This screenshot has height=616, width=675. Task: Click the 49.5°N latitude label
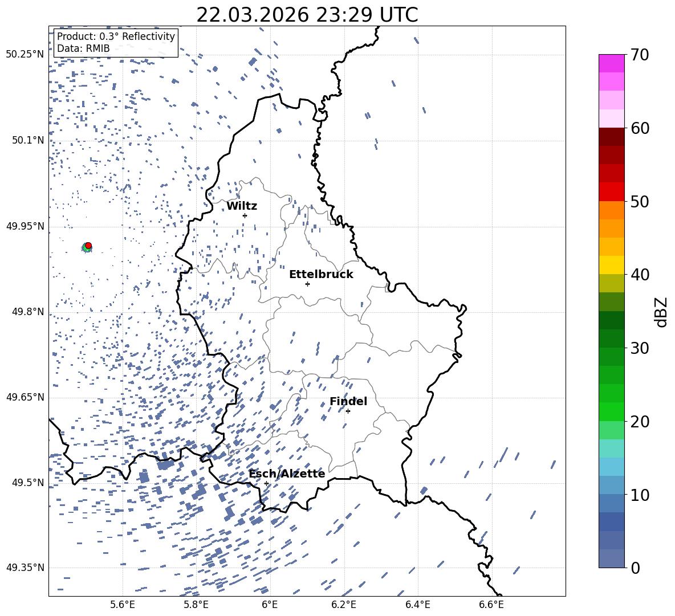pos(28,483)
